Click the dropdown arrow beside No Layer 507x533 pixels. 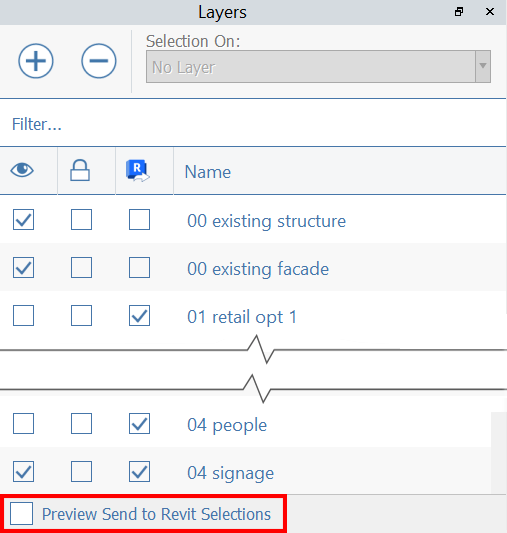point(483,67)
